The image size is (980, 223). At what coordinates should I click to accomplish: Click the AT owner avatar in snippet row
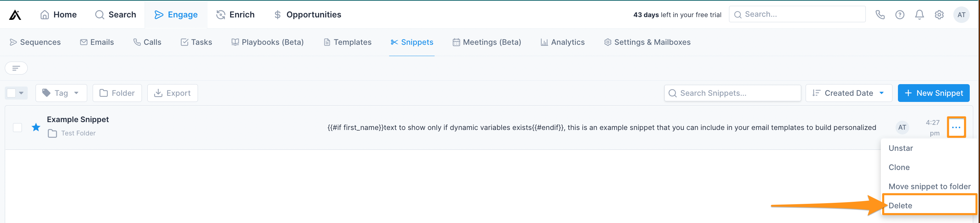(902, 128)
